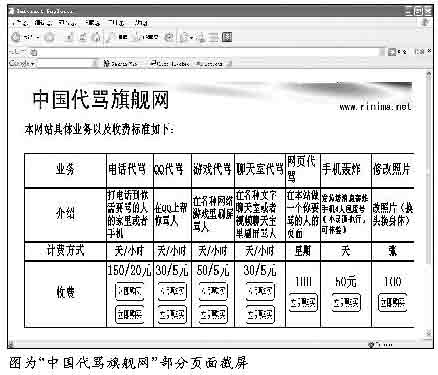This screenshot has width=438, height=375.
Task: Click the vertical scrollbar up arrow
Action: coord(429,75)
